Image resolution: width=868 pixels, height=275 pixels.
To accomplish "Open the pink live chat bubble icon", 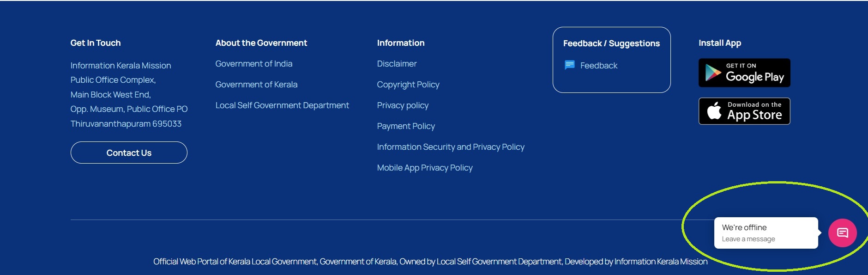I will [x=842, y=233].
